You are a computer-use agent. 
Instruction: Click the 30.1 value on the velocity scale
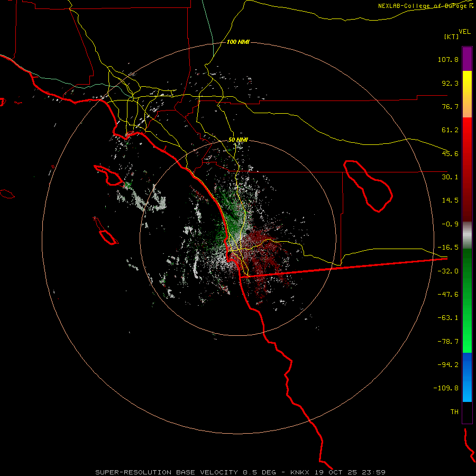[x=450, y=177]
